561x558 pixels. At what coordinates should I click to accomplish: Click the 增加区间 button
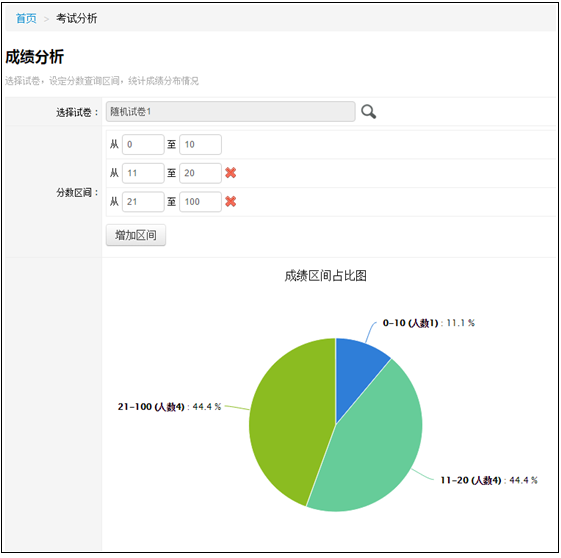[x=136, y=235]
